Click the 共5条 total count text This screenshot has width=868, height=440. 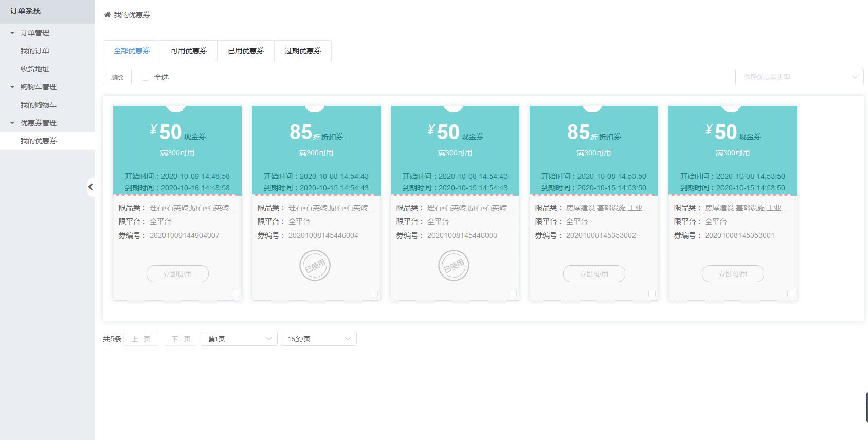(112, 339)
